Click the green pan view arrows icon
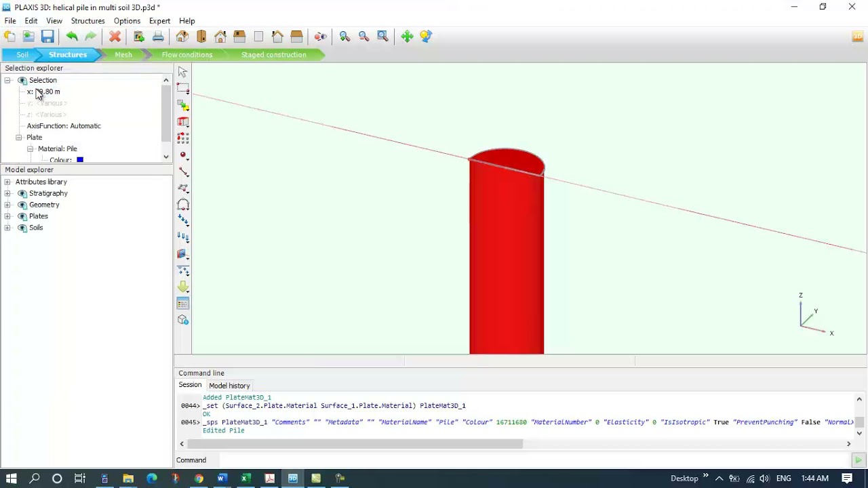The image size is (868, 488). [407, 37]
